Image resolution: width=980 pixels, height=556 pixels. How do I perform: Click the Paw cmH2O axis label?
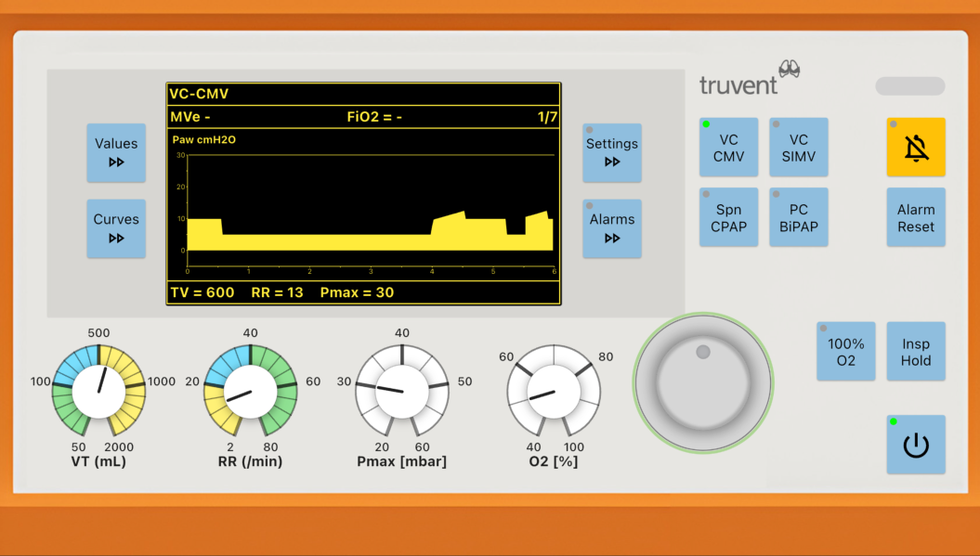pyautogui.click(x=203, y=139)
